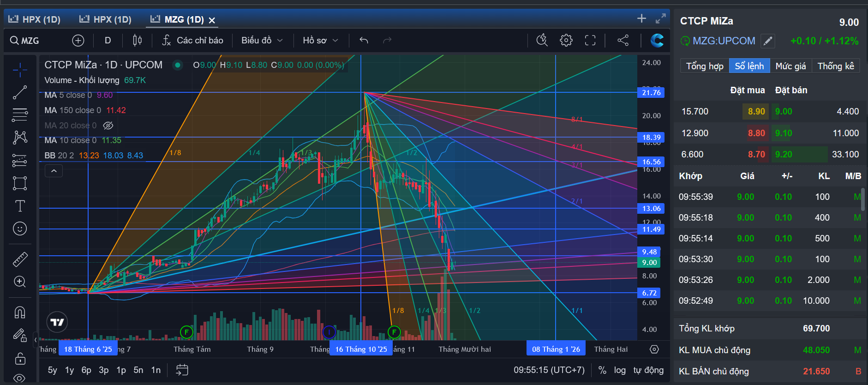Expand the Biểu đồ dropdown
The image size is (868, 385).
(x=262, y=41)
